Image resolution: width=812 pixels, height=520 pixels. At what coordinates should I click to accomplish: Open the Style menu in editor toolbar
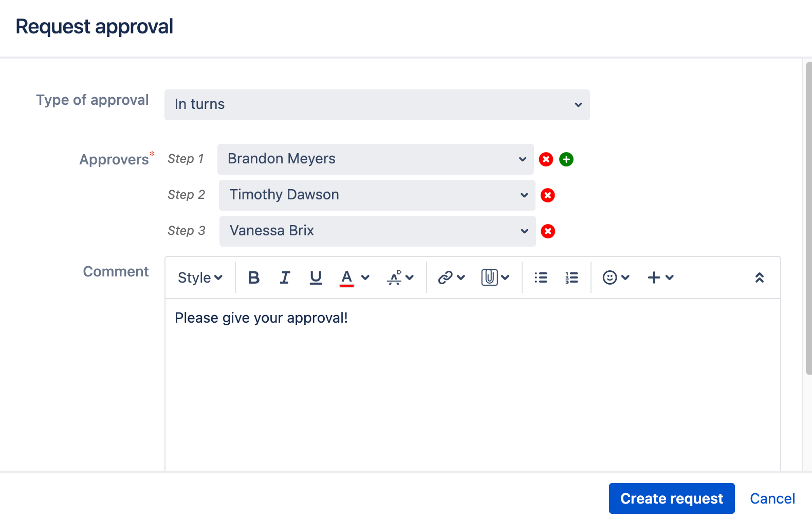[200, 277]
